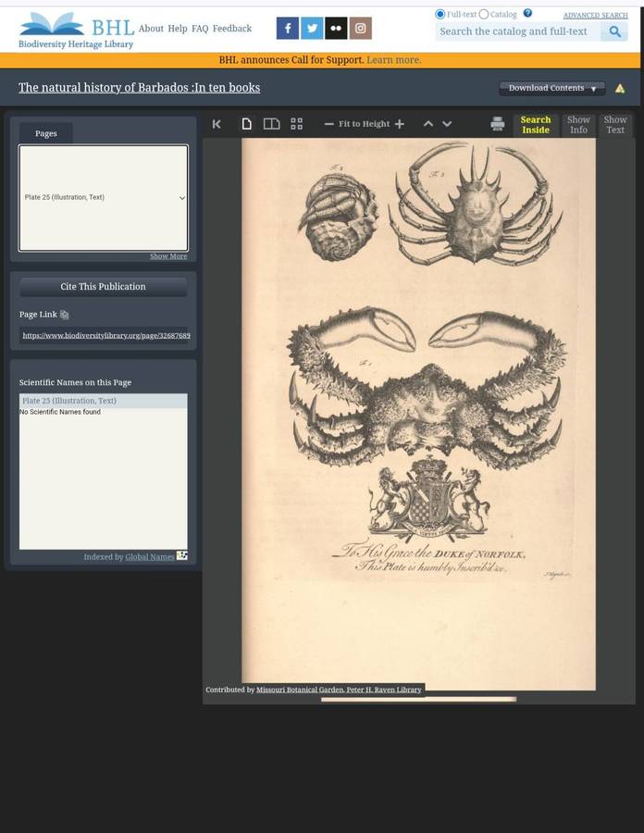Show thumbnail grid view

296,124
